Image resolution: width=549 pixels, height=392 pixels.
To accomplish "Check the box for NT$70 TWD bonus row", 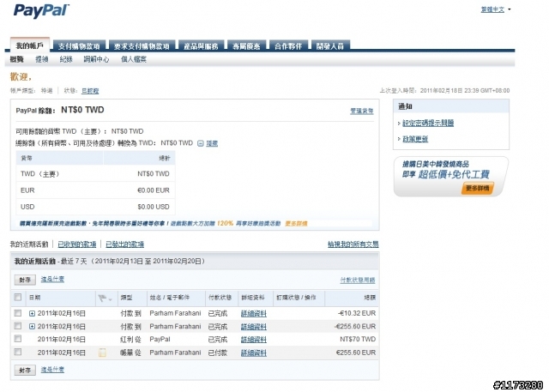I will pyautogui.click(x=17, y=339).
